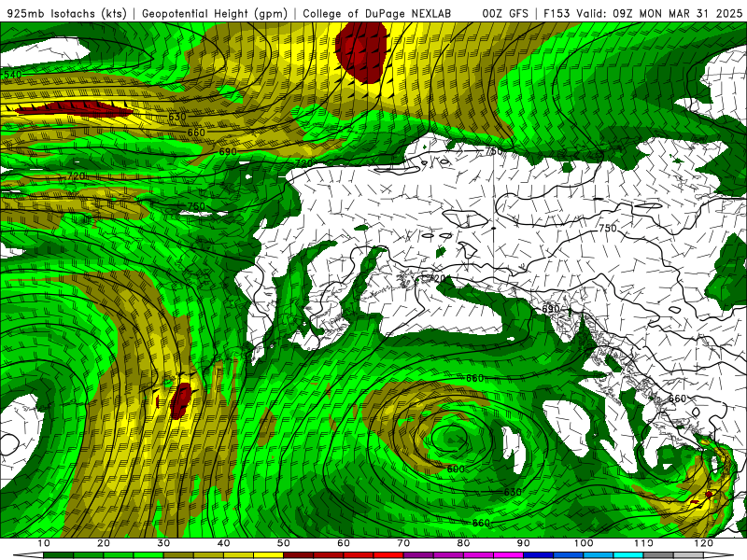The height and width of the screenshot is (560, 747).
Task: Click the legend label '80'
Action: (x=463, y=543)
